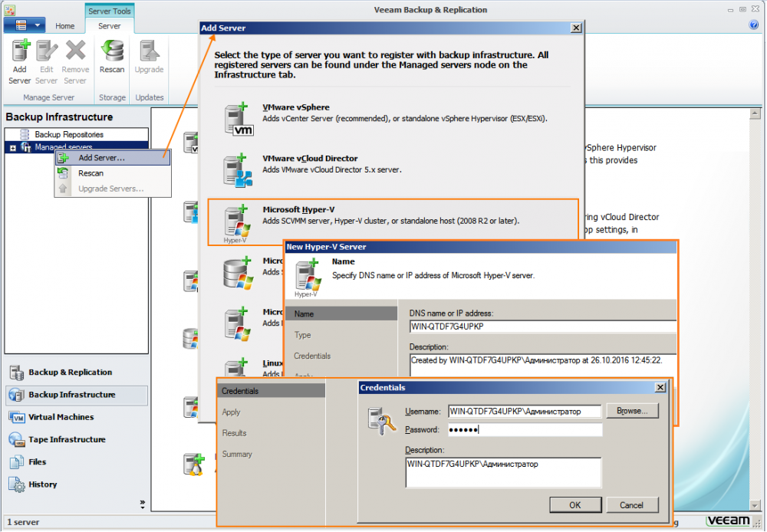The image size is (767, 532).
Task: Click the navigation pane overflow chevron
Action: [143, 504]
